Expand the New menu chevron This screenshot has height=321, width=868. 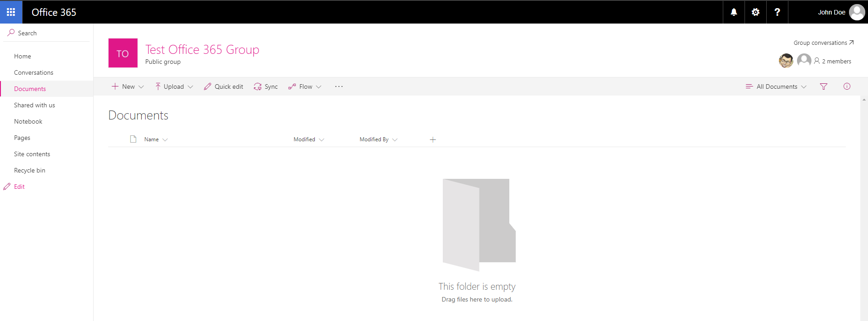[x=141, y=87]
